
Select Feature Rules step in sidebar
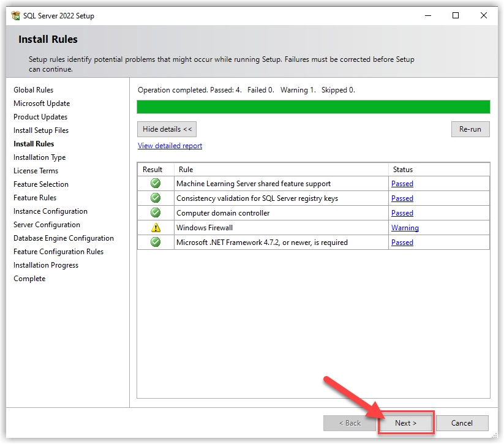pyautogui.click(x=35, y=198)
